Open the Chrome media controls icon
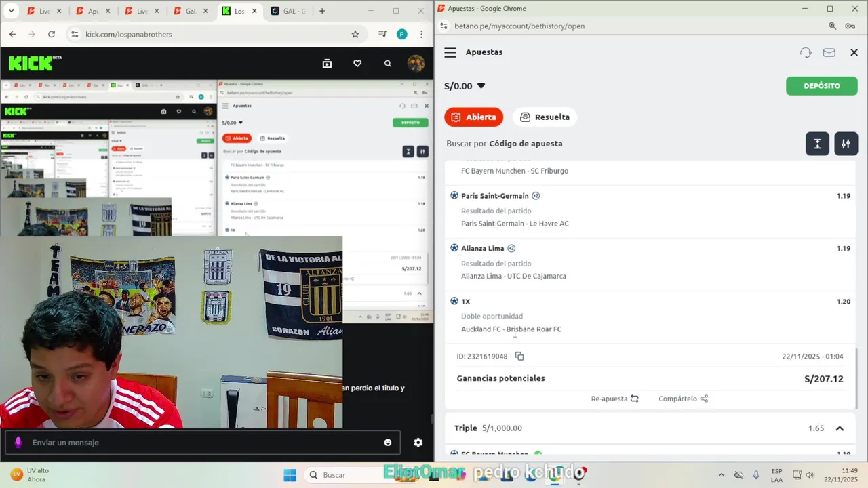The height and width of the screenshot is (488, 868). 382,34
